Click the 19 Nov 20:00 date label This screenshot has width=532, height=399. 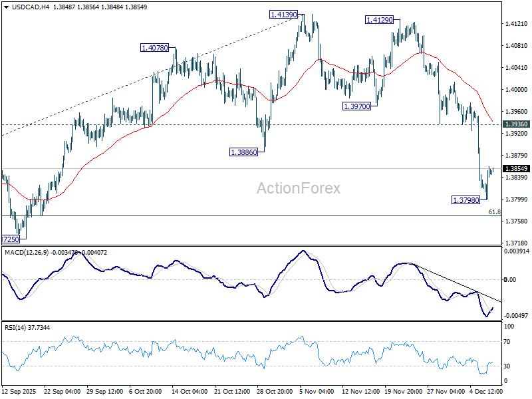(x=403, y=391)
